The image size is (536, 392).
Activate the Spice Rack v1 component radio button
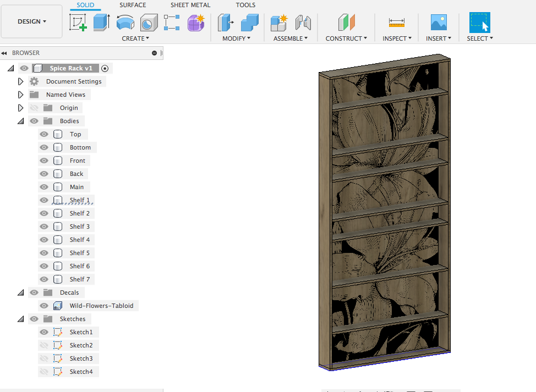pos(105,68)
